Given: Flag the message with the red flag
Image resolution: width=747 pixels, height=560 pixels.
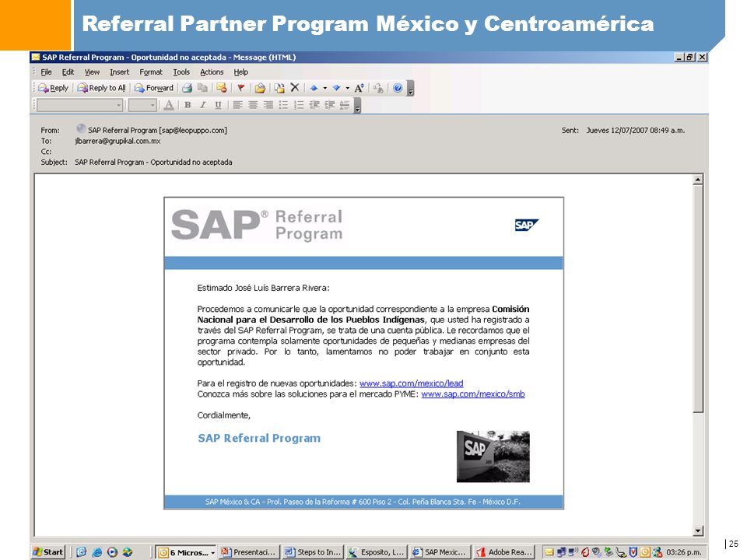Looking at the screenshot, I should 241,88.
